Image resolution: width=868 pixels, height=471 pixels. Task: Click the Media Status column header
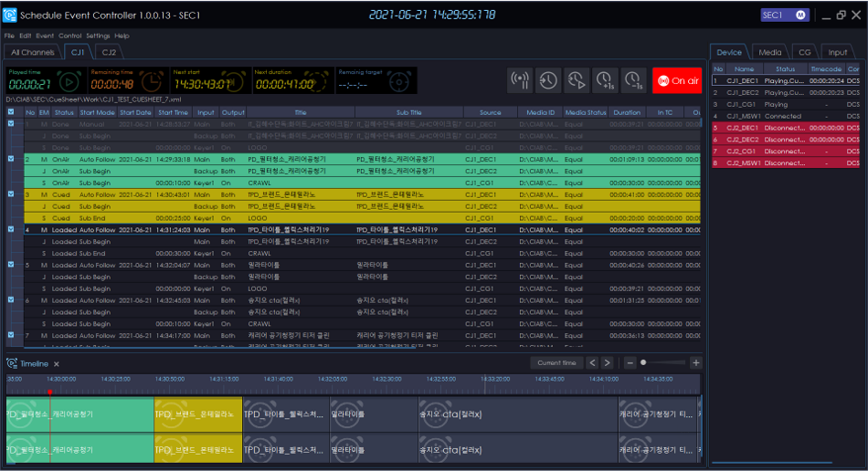click(x=586, y=112)
